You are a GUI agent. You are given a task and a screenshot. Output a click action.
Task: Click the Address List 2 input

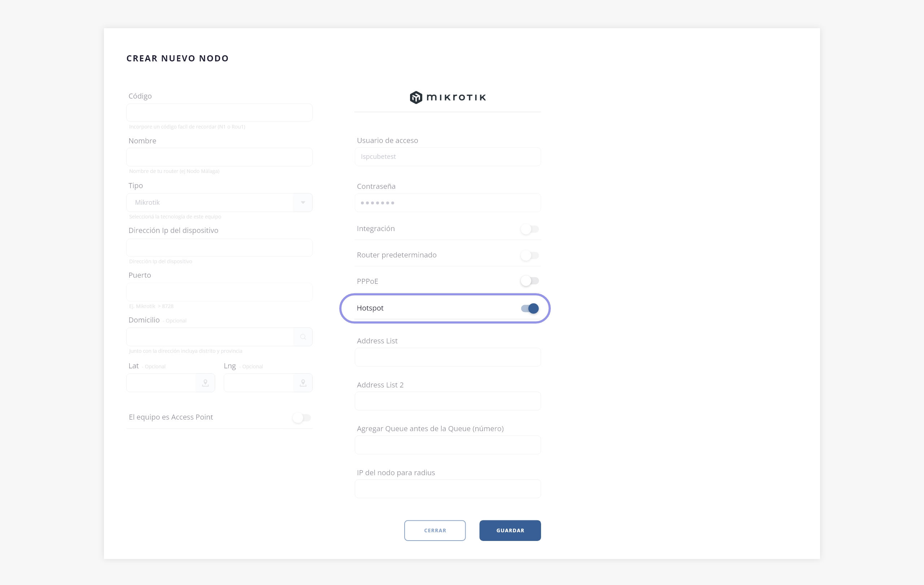(x=448, y=401)
